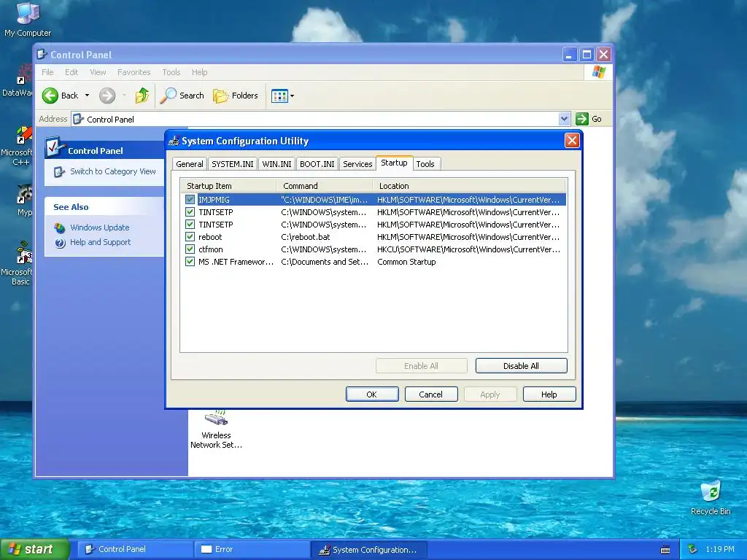
Task: Switch to the General tab
Action: coord(190,164)
